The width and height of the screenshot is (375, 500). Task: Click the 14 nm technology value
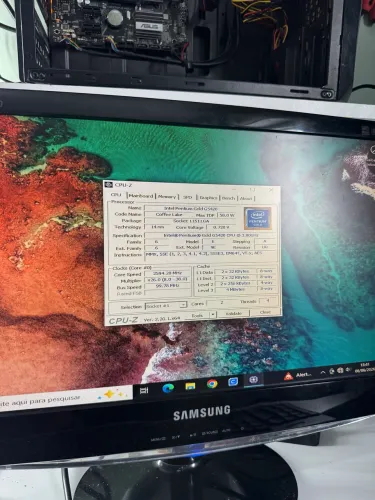[x=158, y=227]
